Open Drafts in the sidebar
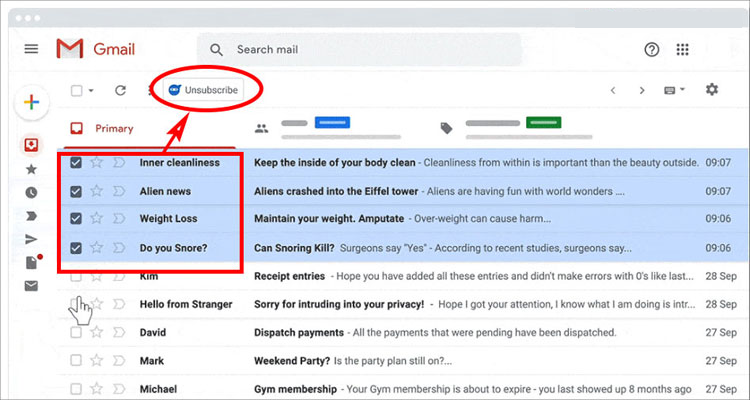This screenshot has width=750, height=400. pos(32,263)
